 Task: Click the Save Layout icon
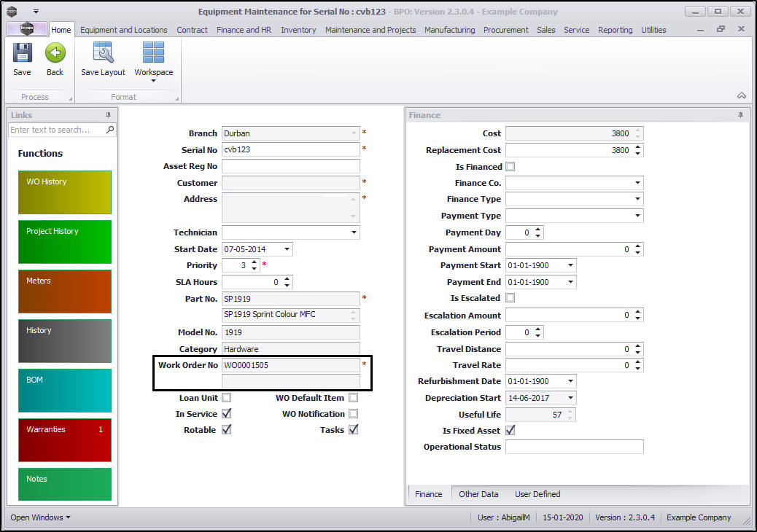(x=103, y=54)
